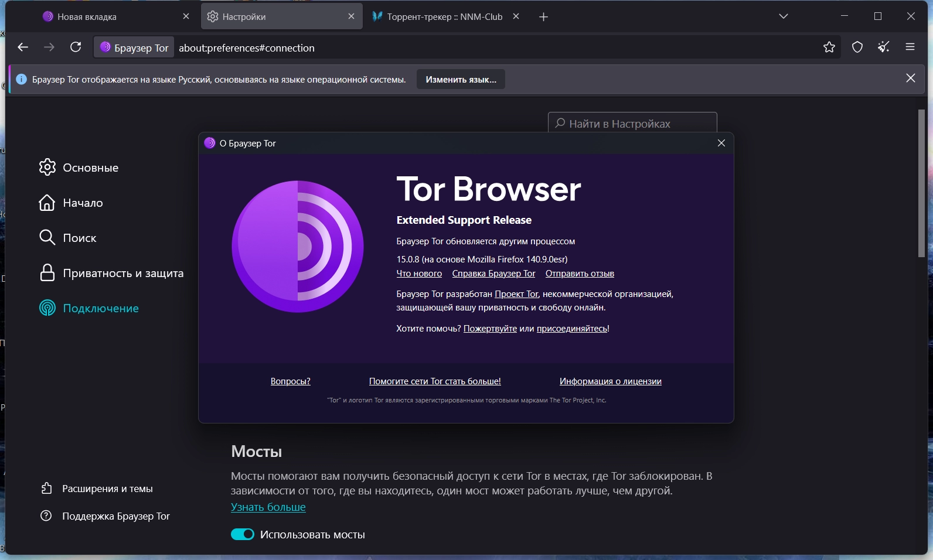Open the Приватность и защита category

click(111, 273)
